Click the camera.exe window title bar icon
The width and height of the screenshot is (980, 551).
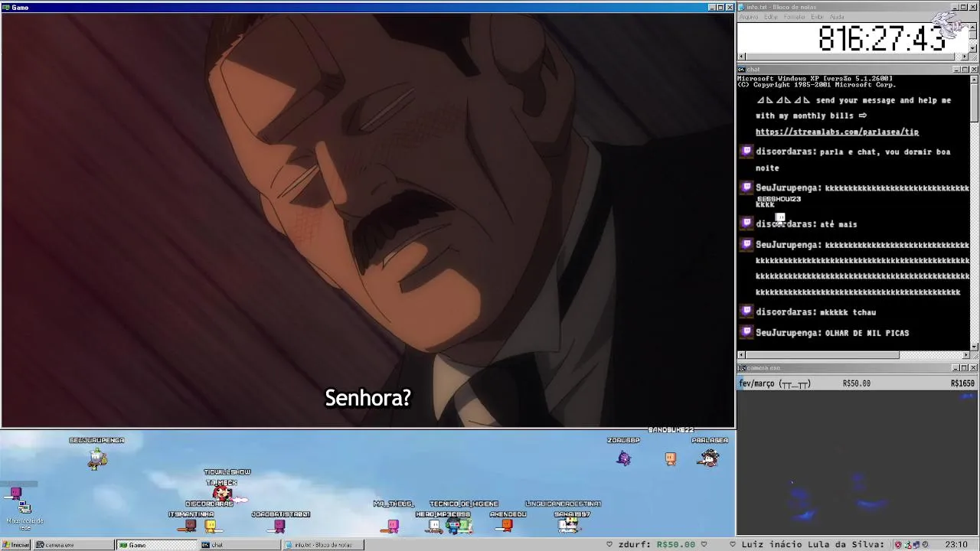(741, 368)
